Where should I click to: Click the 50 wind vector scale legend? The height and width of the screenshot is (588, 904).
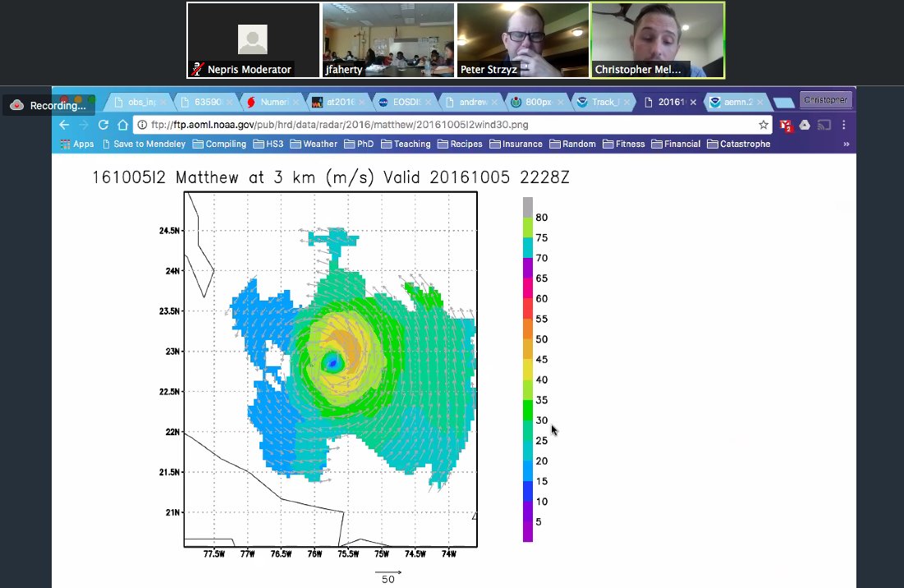[388, 577]
